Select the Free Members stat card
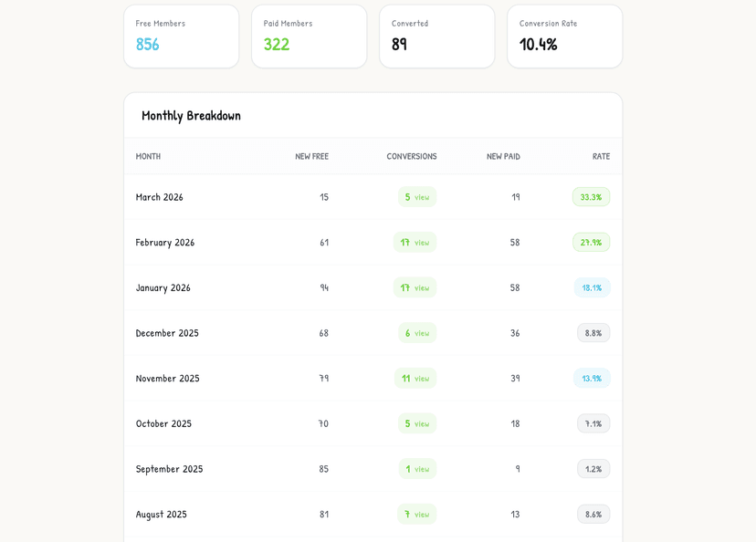The width and height of the screenshot is (756, 542). coord(181,36)
